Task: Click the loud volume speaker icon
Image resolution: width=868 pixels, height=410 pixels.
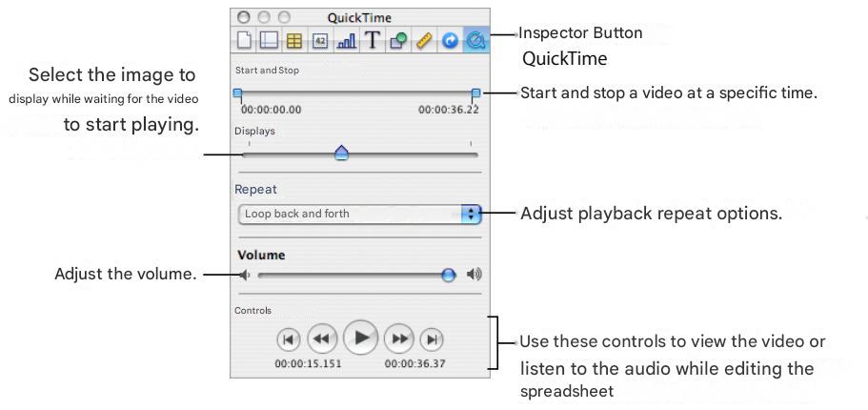Action: [x=474, y=275]
